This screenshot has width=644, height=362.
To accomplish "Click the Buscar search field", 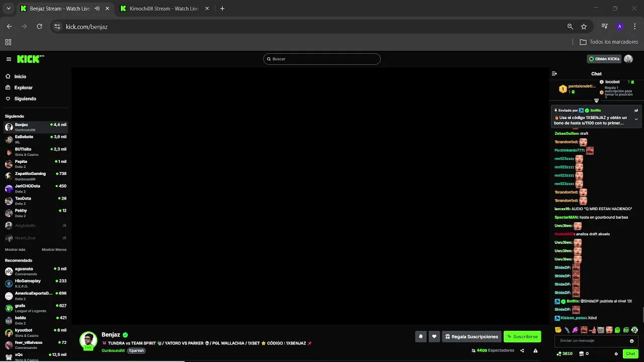I will point(322,59).
